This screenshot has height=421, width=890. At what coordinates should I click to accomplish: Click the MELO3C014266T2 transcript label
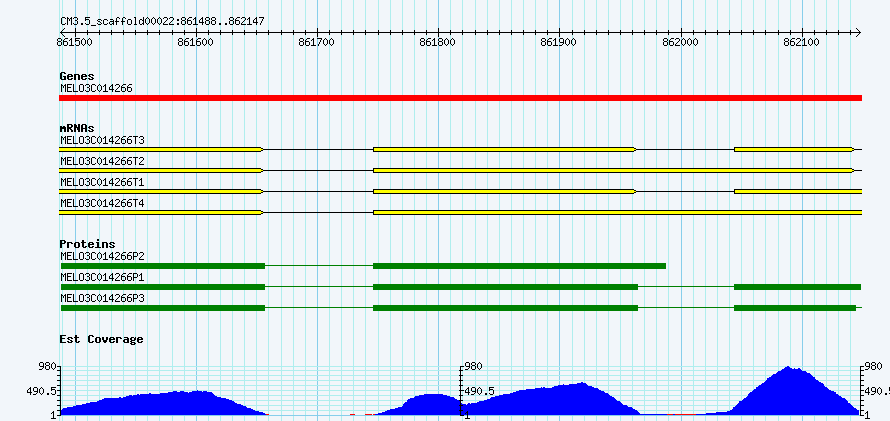[102, 161]
